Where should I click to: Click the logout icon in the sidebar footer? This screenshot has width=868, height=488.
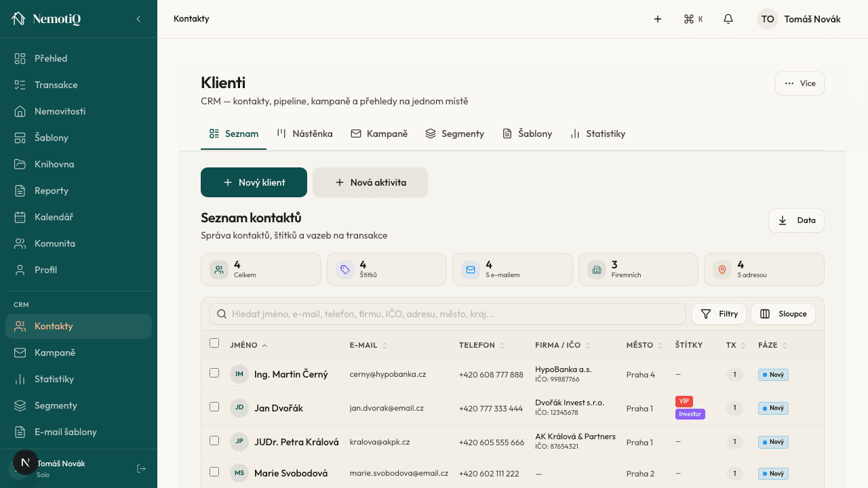click(x=141, y=468)
